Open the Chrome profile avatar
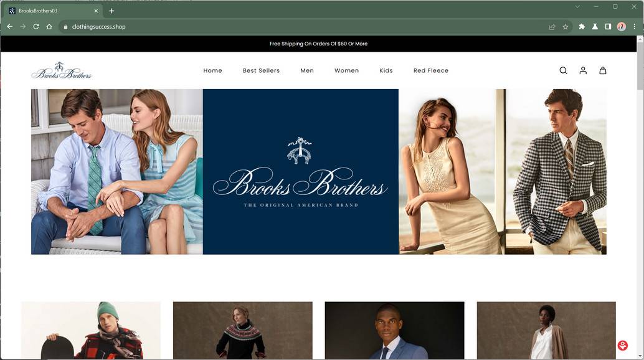 point(621,27)
